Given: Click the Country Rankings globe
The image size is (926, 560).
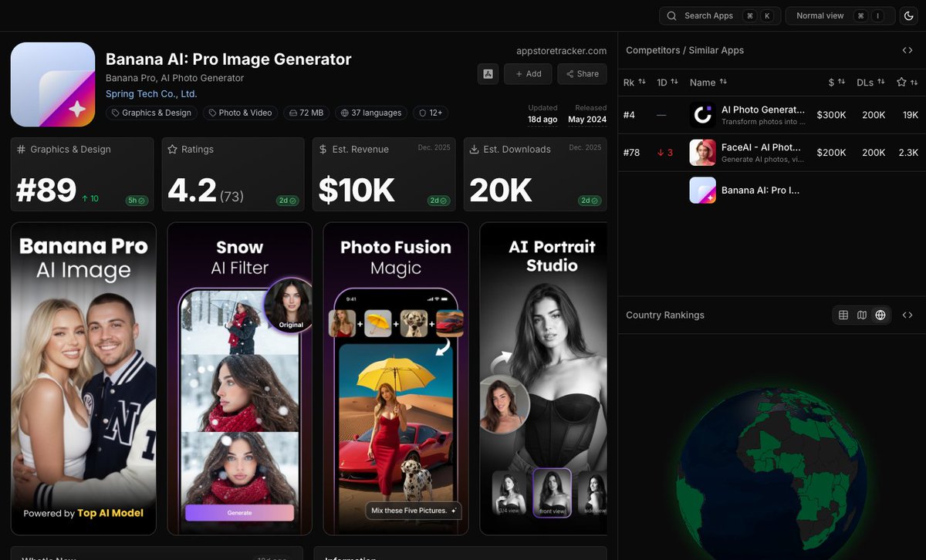Looking at the screenshot, I should pyautogui.click(x=772, y=474).
